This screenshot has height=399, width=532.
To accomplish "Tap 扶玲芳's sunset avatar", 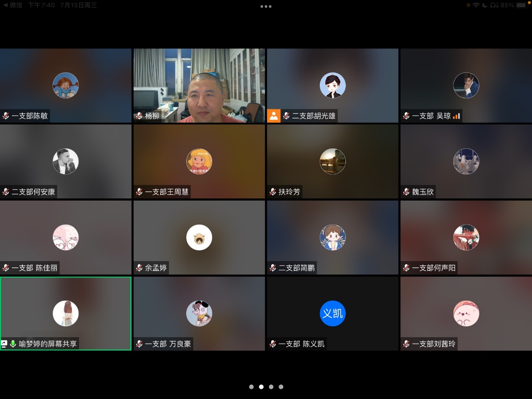I will (332, 161).
